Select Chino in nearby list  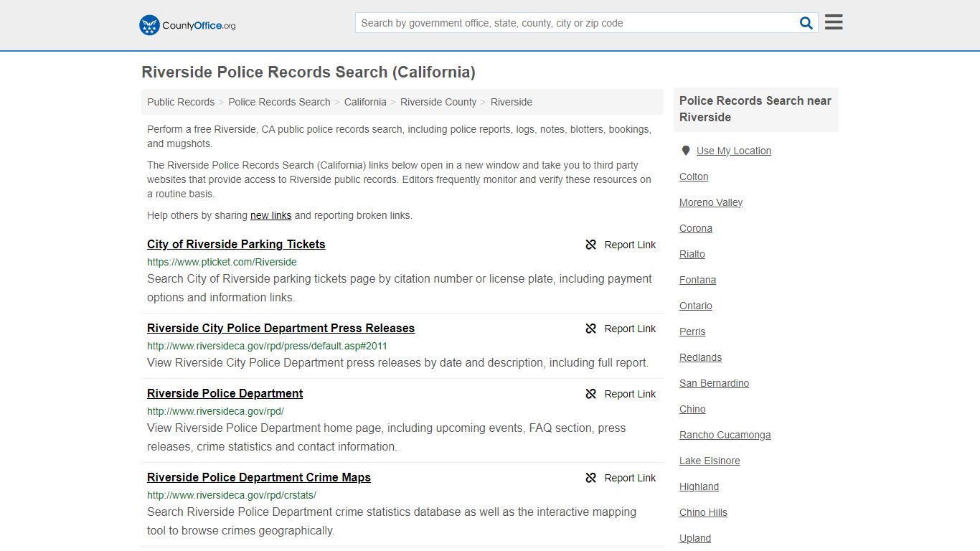point(692,409)
